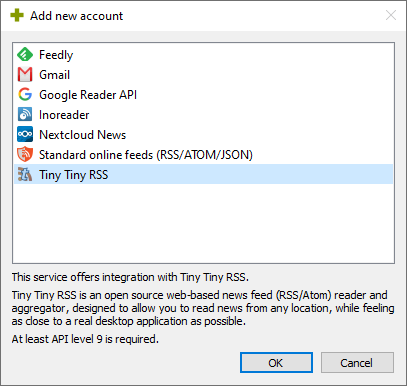Select the Nextcloud News entry
The image size is (407, 386).
point(204,135)
